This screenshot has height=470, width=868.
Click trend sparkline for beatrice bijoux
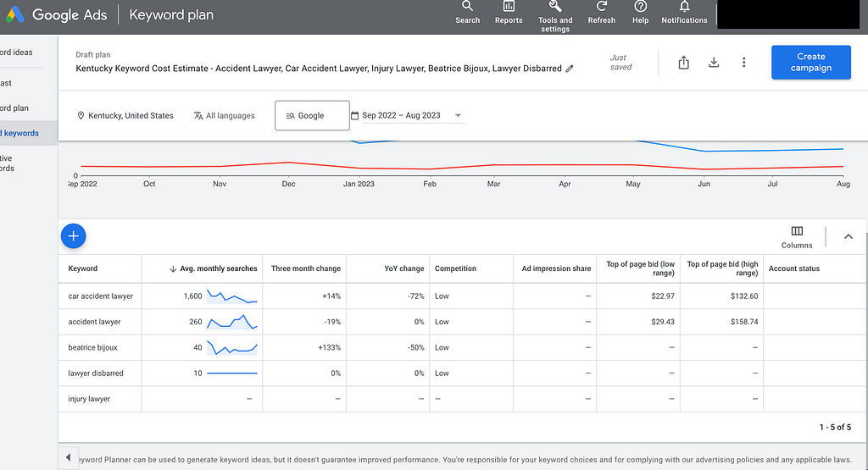(x=232, y=348)
